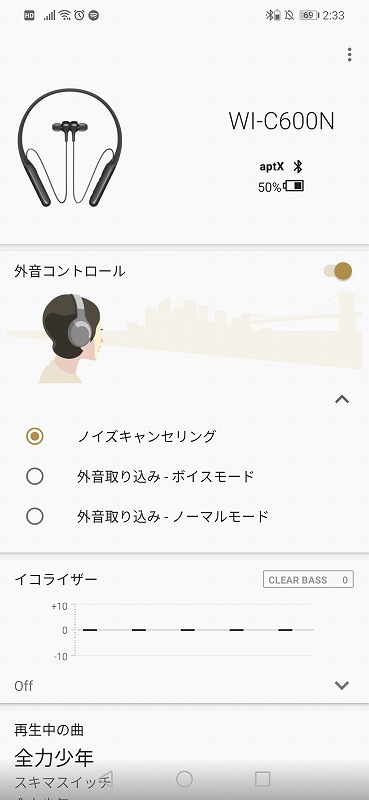Tap the headphone battery icon at 50%
This screenshot has height=800, width=369.
[x=293, y=186]
